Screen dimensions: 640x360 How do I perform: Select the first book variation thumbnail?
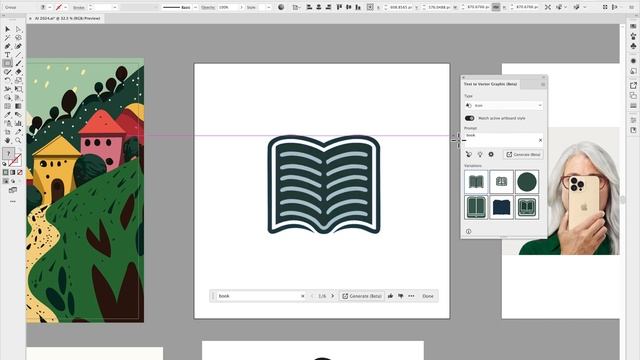[x=476, y=182]
